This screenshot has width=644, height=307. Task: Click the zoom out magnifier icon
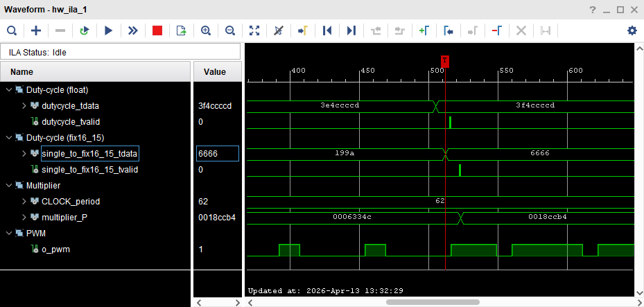point(230,30)
